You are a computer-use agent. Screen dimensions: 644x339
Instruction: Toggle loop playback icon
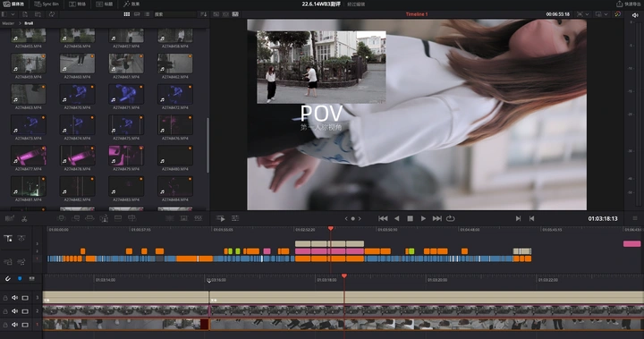pos(451,218)
